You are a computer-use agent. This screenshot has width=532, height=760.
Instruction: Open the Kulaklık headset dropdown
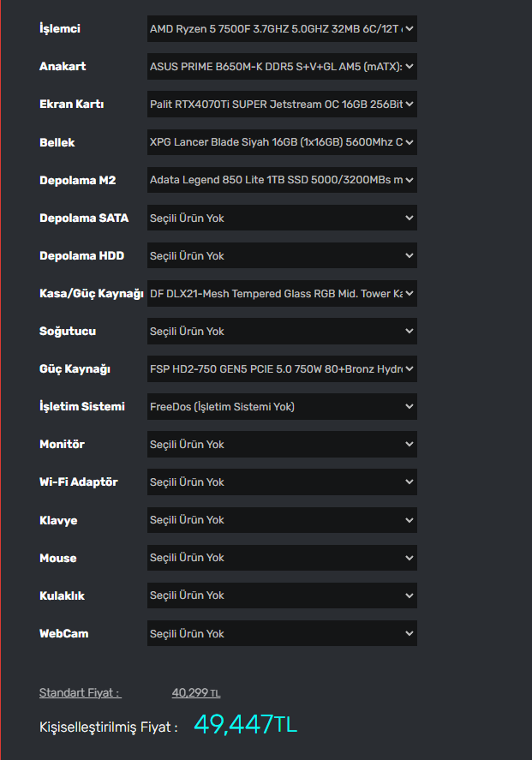[x=282, y=595]
